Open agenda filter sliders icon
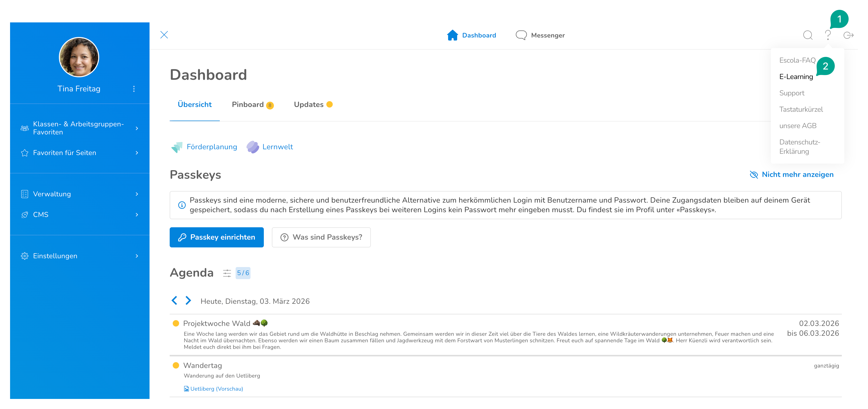 (227, 273)
